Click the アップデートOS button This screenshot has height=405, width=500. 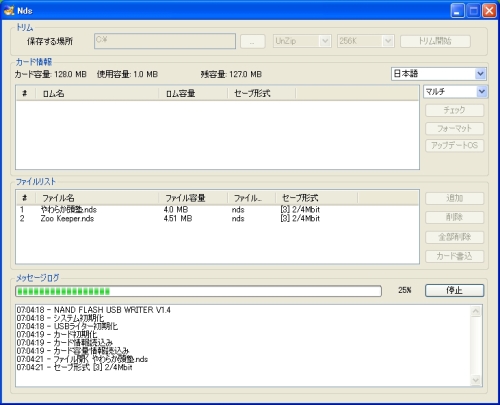pos(454,146)
